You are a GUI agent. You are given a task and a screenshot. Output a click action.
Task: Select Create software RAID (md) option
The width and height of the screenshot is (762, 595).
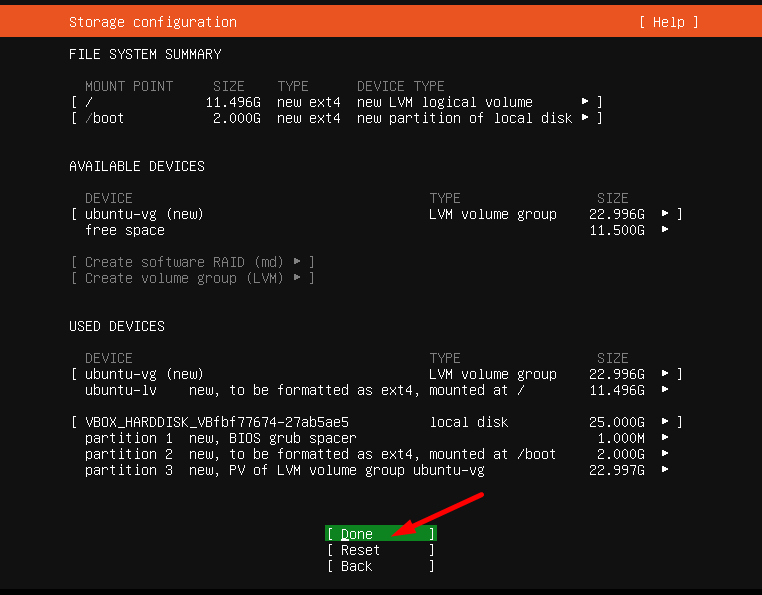coord(192,262)
